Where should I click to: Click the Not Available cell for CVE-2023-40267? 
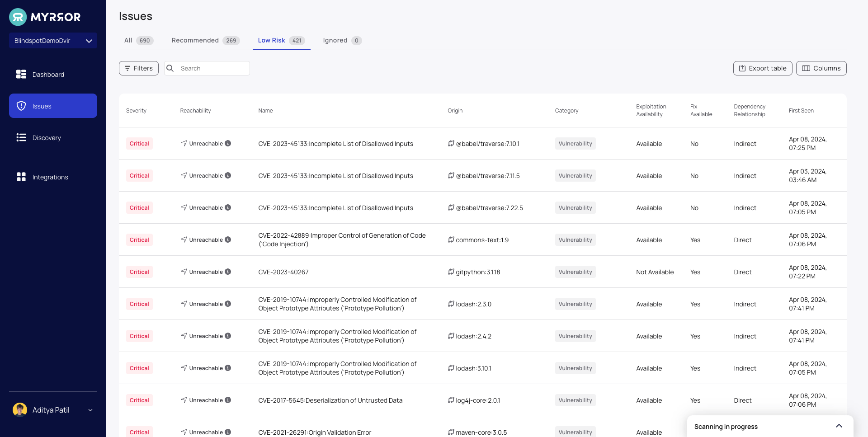(655, 272)
